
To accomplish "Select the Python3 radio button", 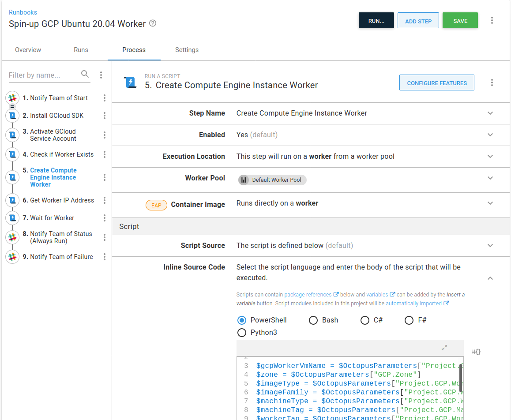I will point(242,333).
